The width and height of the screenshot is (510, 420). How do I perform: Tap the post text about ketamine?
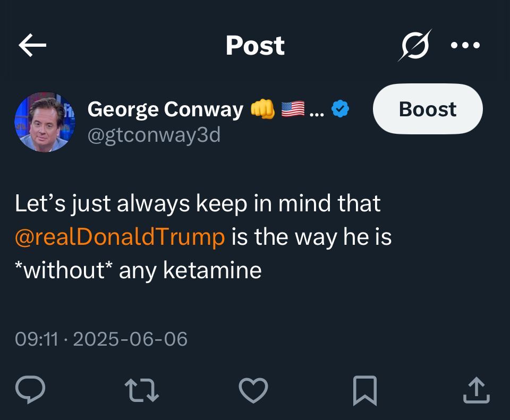tap(203, 237)
